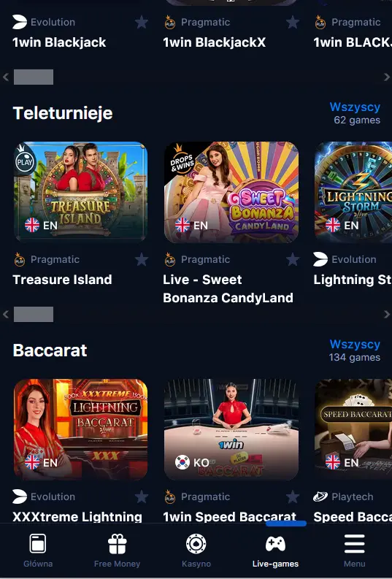The height and width of the screenshot is (579, 392).
Task: Select the Live-games controller icon
Action: pyautogui.click(x=275, y=544)
